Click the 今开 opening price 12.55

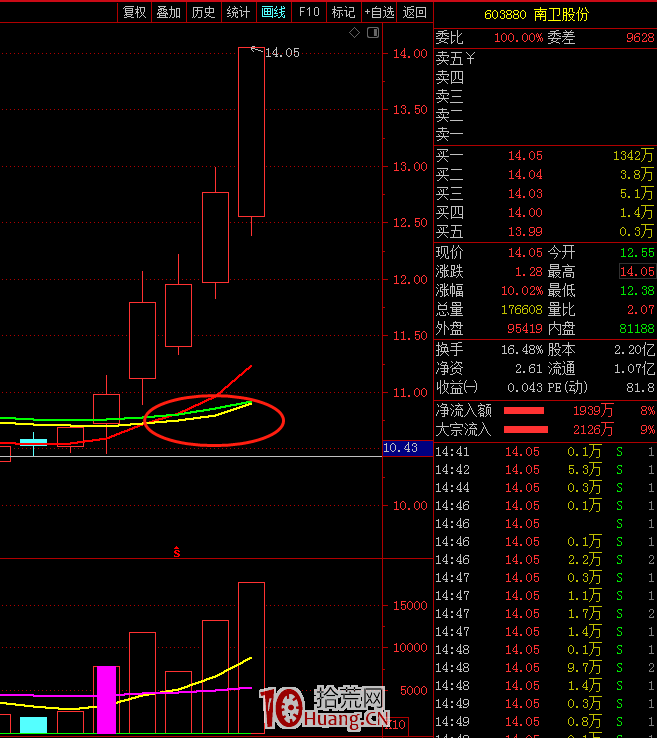637,253
